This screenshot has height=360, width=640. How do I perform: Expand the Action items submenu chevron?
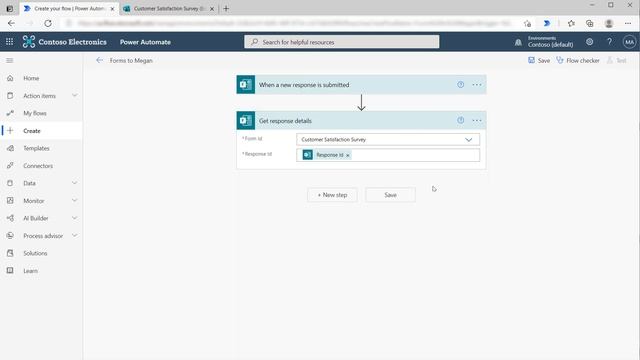[x=74, y=96]
